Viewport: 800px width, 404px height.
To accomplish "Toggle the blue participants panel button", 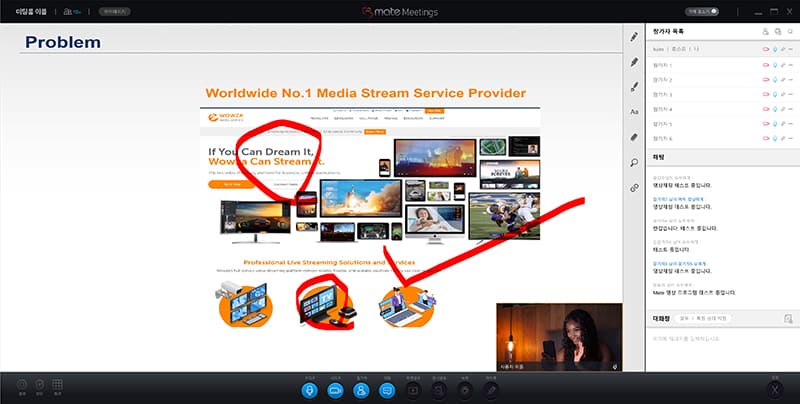I will point(361,390).
